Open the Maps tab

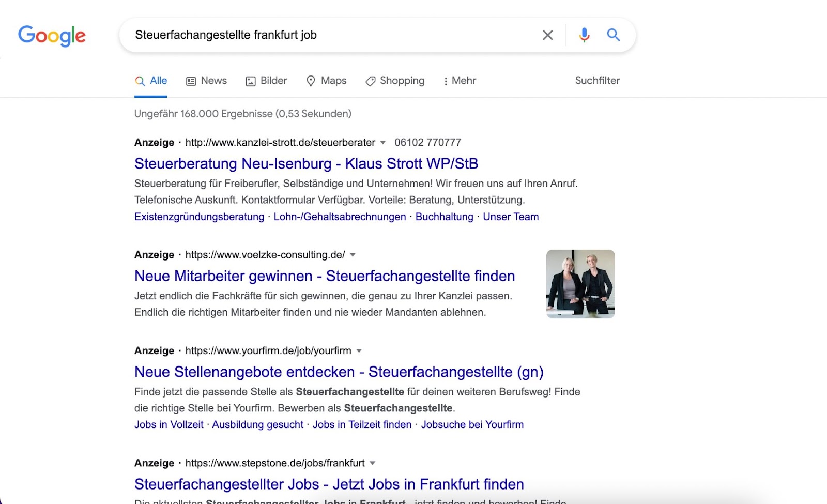326,81
